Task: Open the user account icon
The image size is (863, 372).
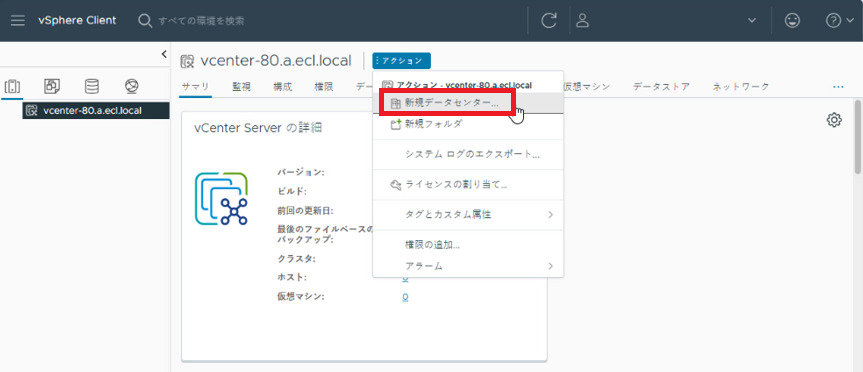Action: click(582, 20)
